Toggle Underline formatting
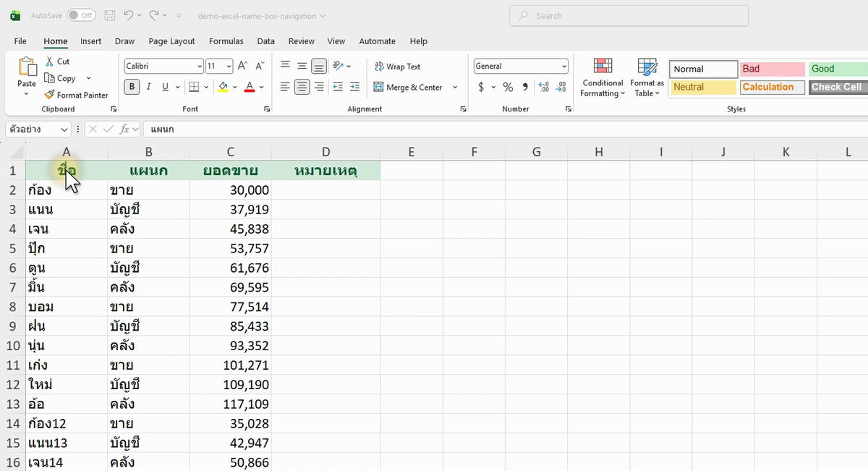The width and height of the screenshot is (868, 471). (165, 87)
